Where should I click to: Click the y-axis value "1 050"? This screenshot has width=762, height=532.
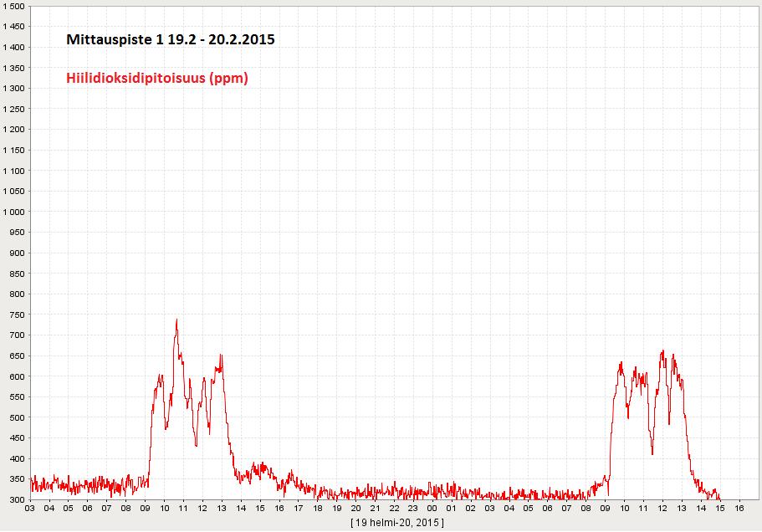pos(13,191)
